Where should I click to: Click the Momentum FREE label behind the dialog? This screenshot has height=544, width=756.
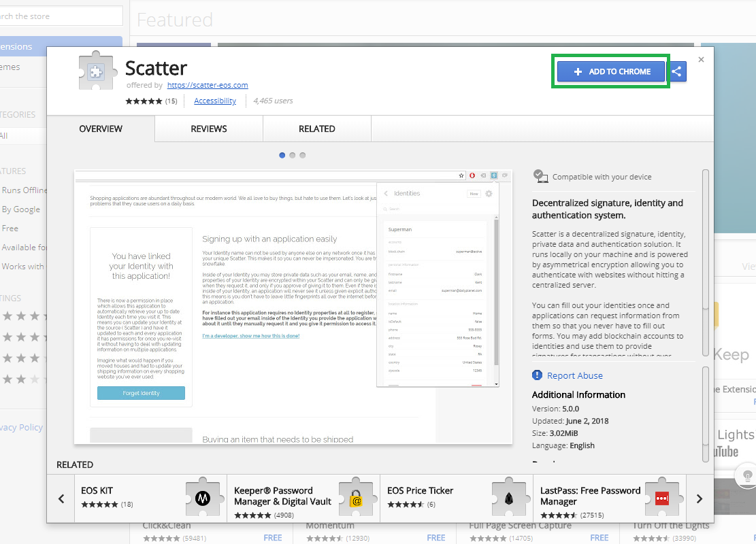tap(436, 538)
